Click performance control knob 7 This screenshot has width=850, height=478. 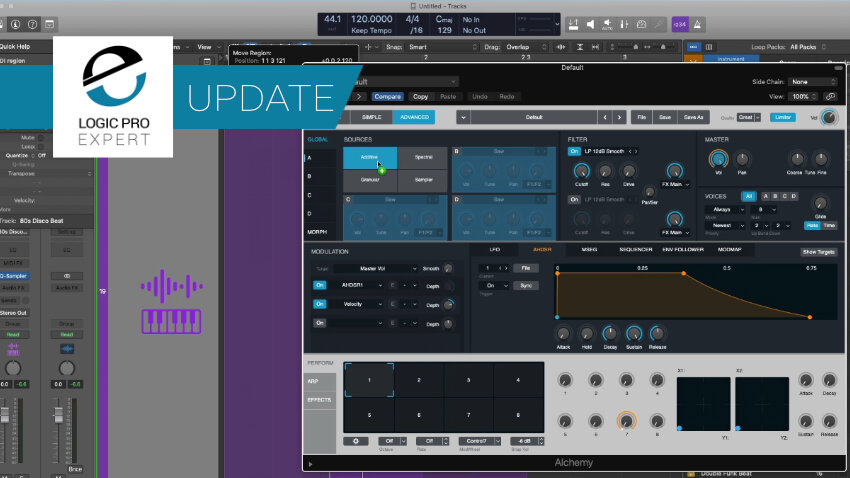626,421
